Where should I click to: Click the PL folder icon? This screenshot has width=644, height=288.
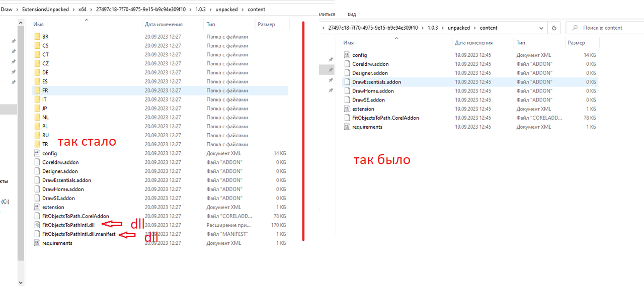tap(37, 127)
